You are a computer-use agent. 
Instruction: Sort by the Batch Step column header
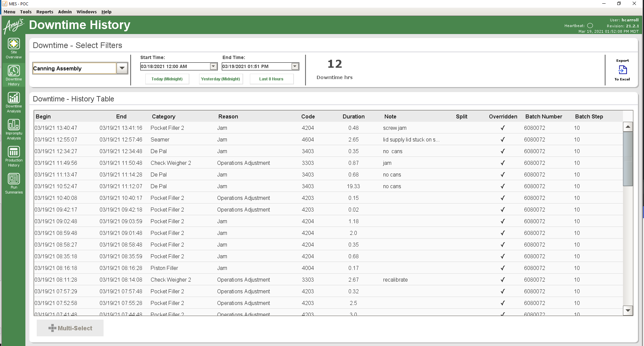point(589,116)
